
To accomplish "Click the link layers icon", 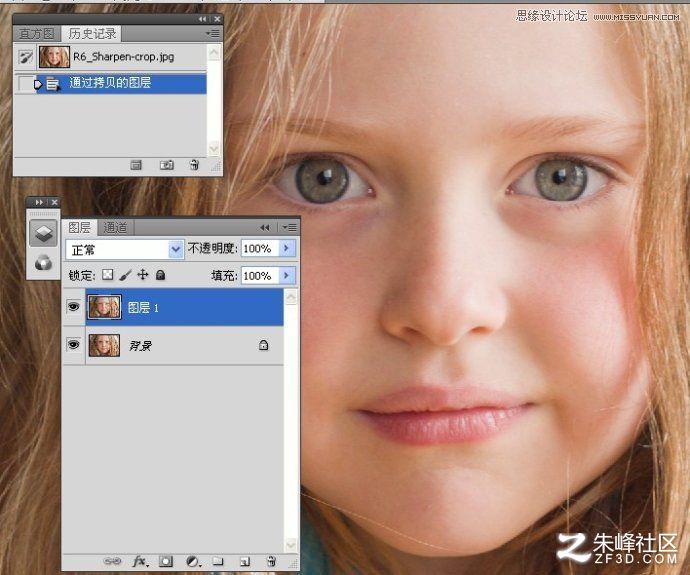I will point(112,561).
